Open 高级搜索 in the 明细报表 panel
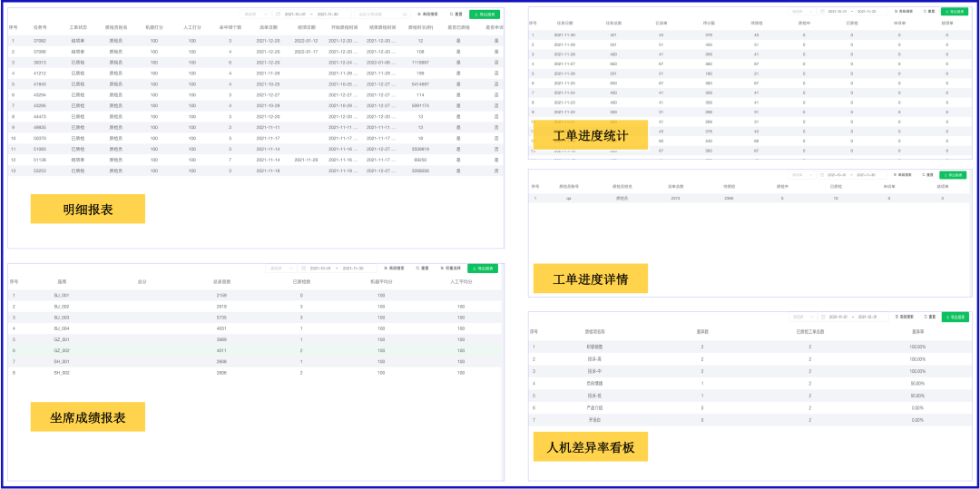The height and width of the screenshot is (489, 980). tap(428, 14)
